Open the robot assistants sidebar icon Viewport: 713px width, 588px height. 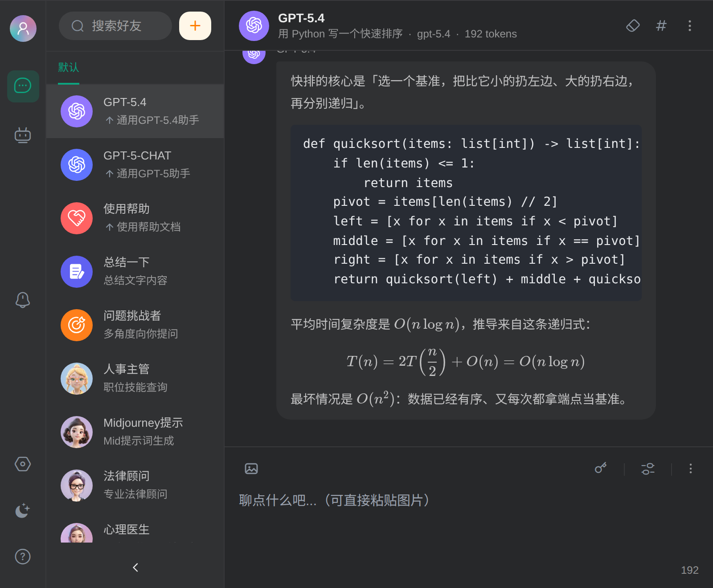[x=23, y=135]
